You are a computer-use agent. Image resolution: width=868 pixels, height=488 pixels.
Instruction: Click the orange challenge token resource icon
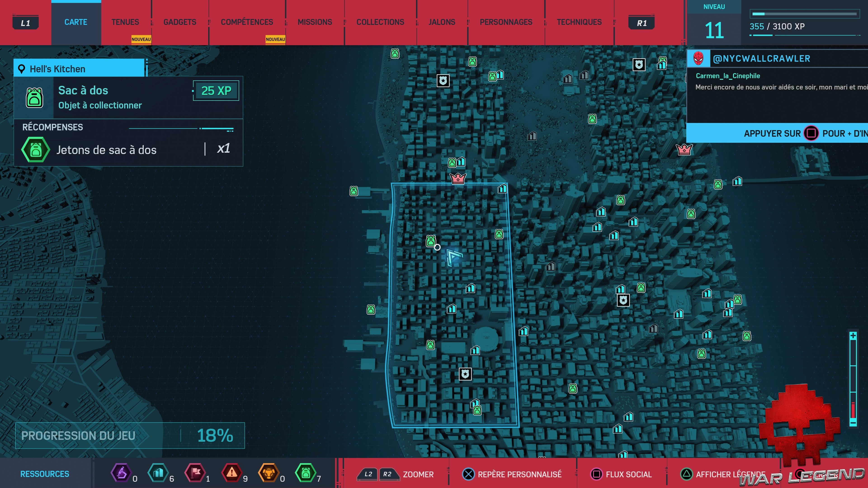pos(269,473)
